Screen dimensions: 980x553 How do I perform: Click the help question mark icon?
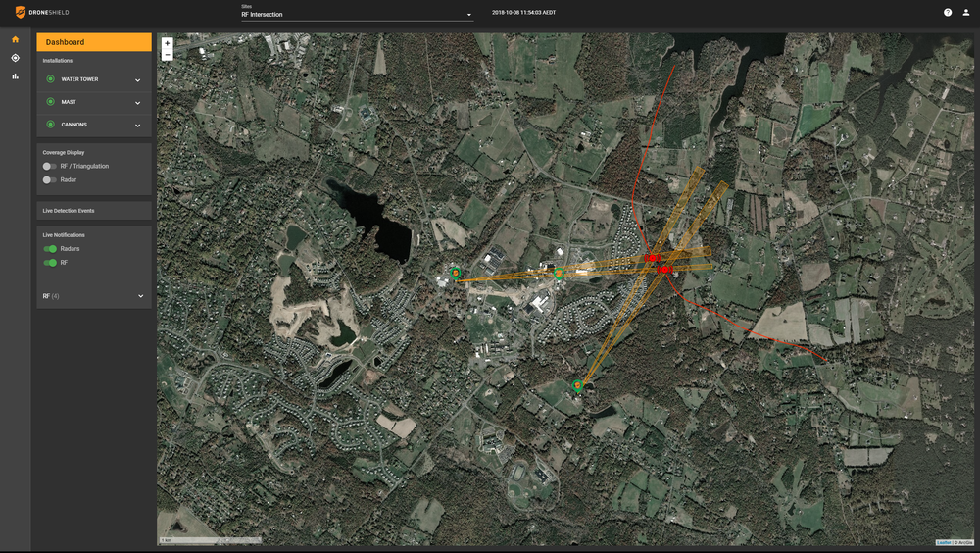click(948, 13)
